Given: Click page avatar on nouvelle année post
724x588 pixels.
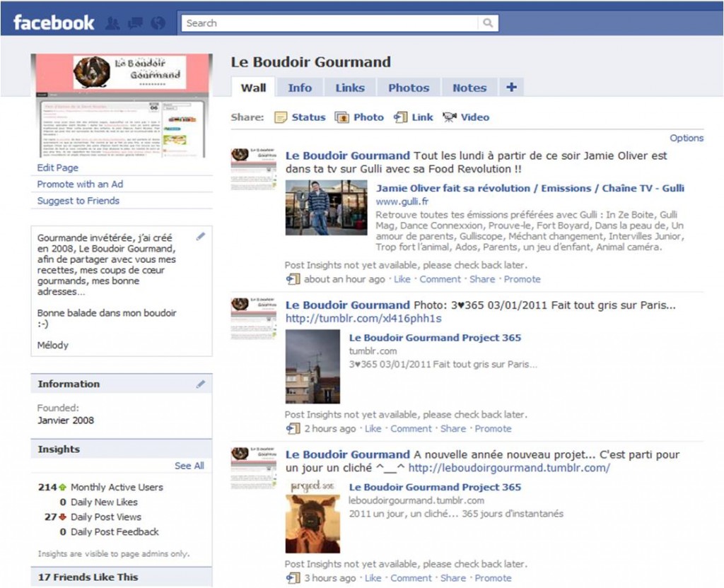Looking at the screenshot, I should click(254, 468).
